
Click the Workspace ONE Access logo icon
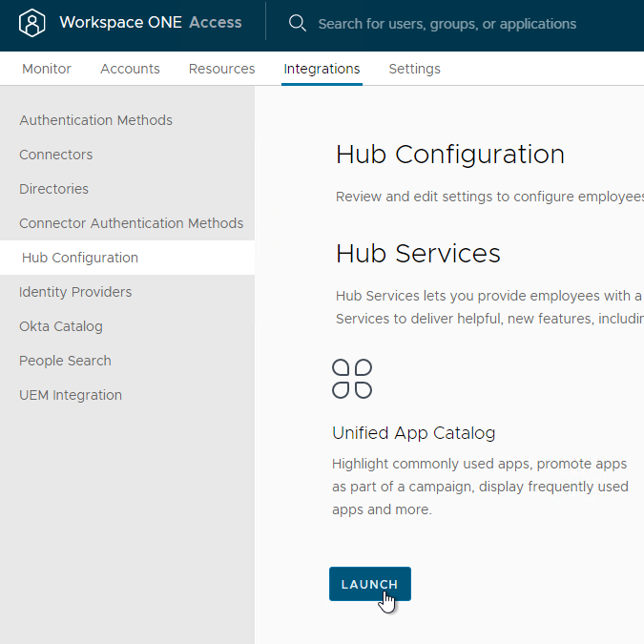tap(32, 23)
